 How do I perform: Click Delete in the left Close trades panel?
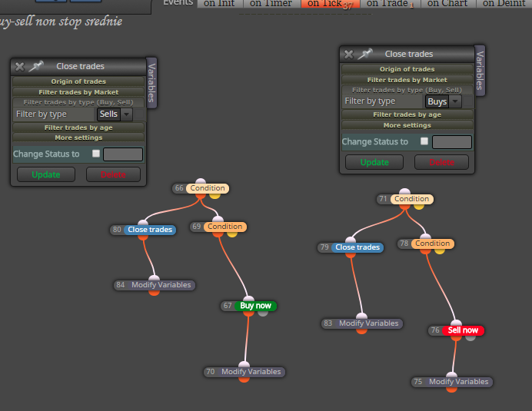coord(113,174)
